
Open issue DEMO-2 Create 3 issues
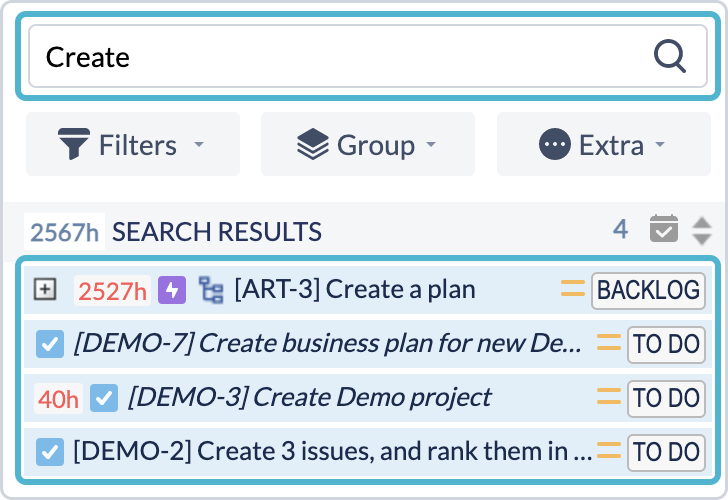tap(330, 452)
